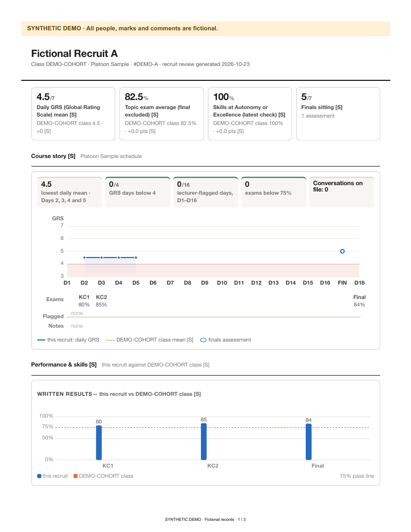Click the finals assessment circle marker on chart
The width and height of the screenshot is (411, 532).
click(342, 252)
